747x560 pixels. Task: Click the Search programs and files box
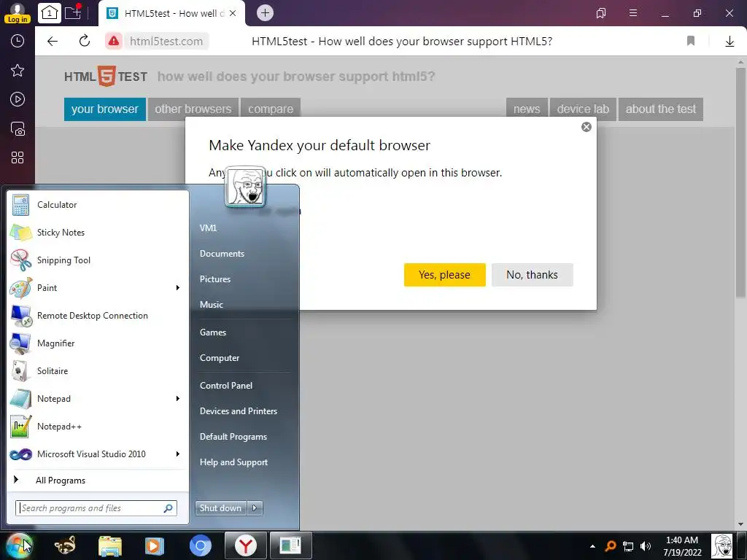[96, 508]
